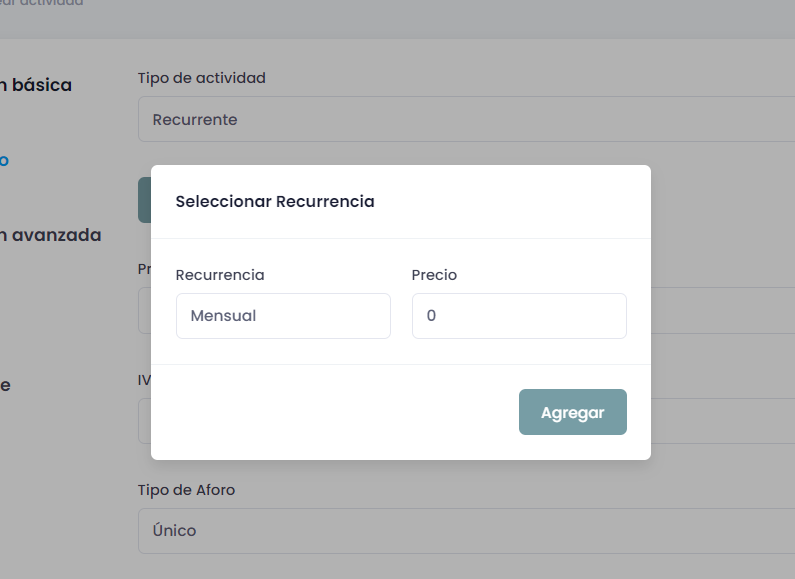This screenshot has height=579, width=795.
Task: Click the partially hidden field under 'IV'
Action: pyautogui.click(x=144, y=421)
